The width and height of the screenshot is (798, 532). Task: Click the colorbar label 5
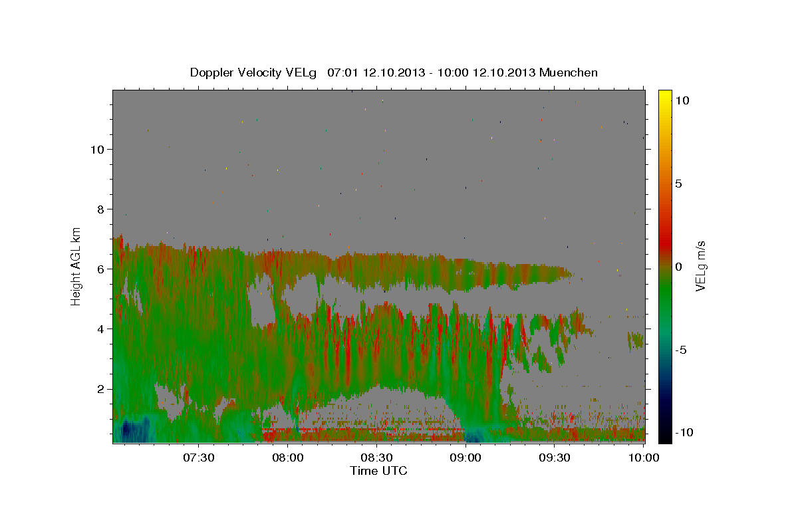(x=679, y=184)
